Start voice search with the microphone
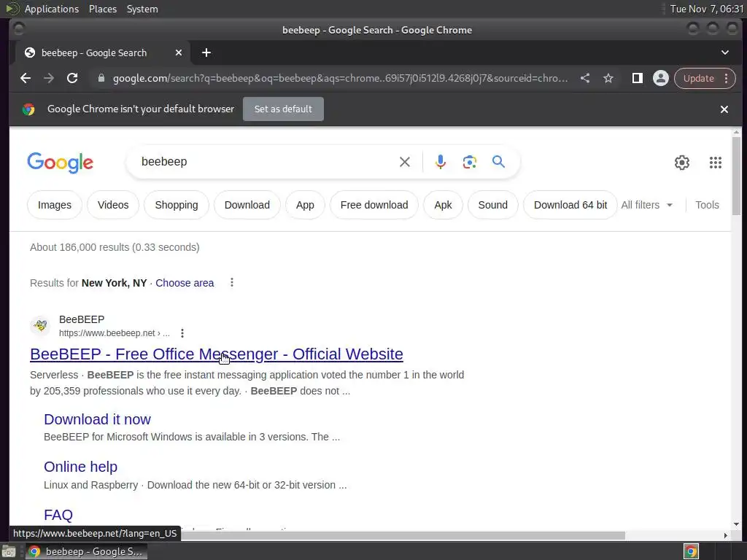The height and width of the screenshot is (560, 747). pyautogui.click(x=441, y=162)
